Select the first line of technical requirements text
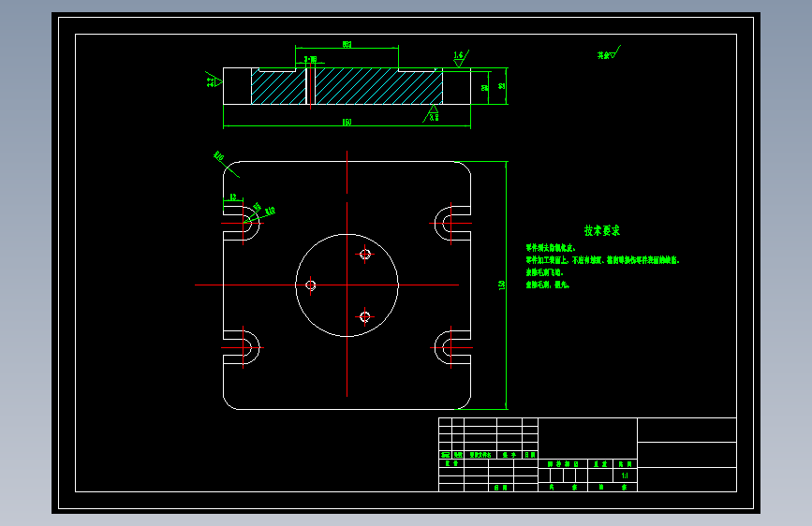Image resolution: width=812 pixels, height=526 pixels. click(x=551, y=248)
